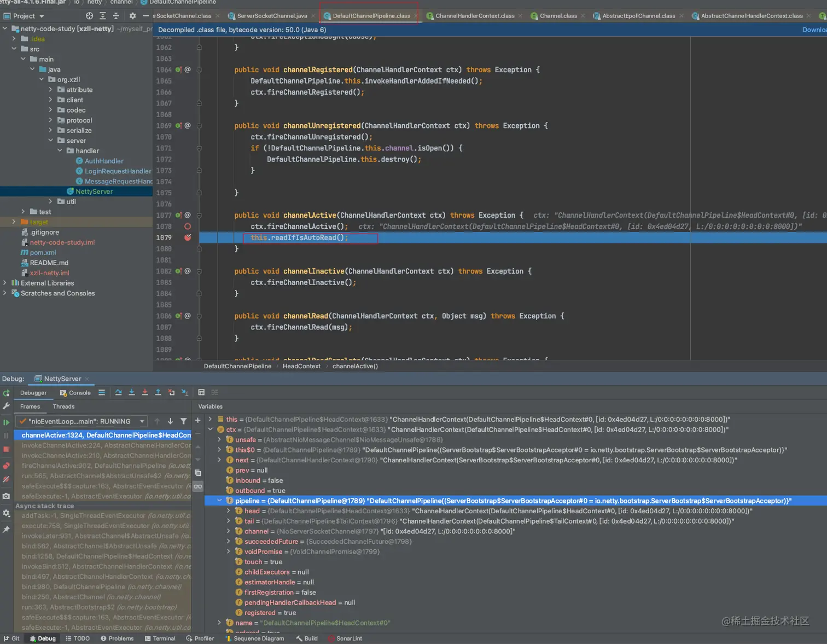Collapse pipeline variable node

(219, 501)
